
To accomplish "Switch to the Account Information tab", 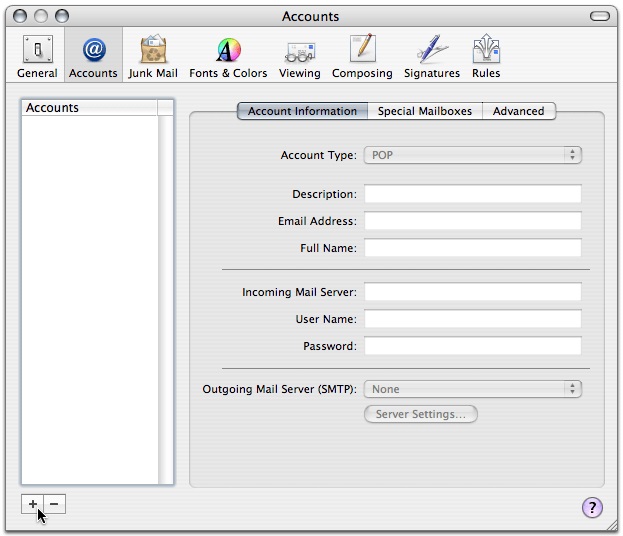I will tap(302, 111).
